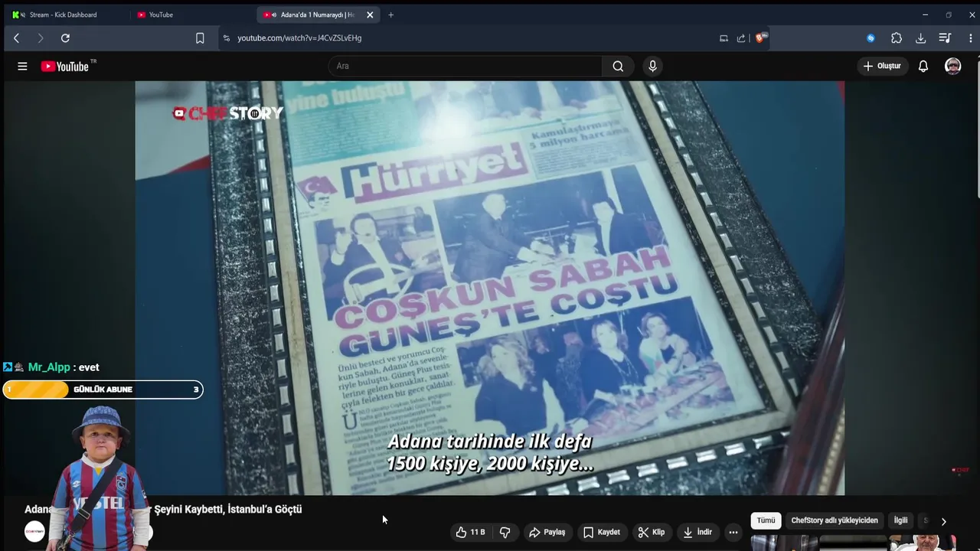
Task: Go to YouTube home via logo
Action: point(65,67)
